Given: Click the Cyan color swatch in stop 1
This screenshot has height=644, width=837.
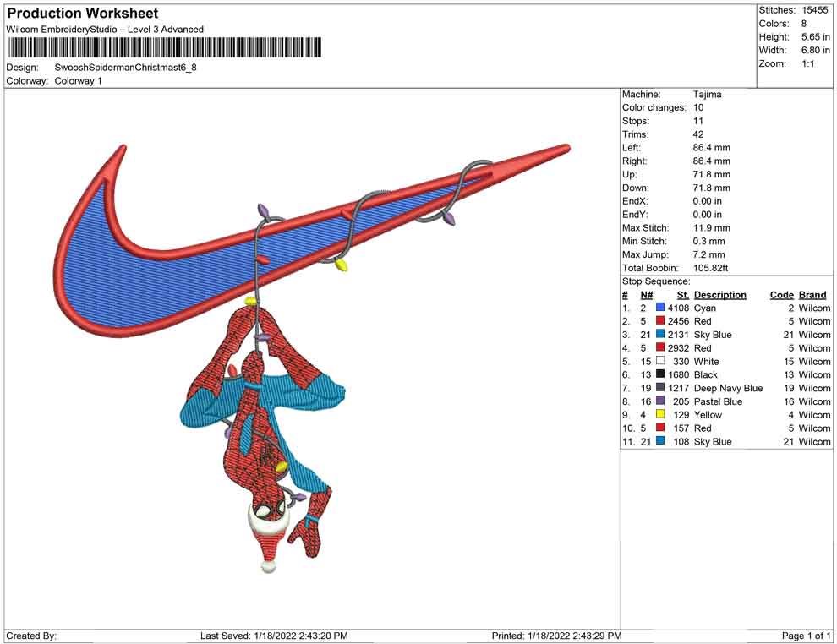Looking at the screenshot, I should tap(660, 308).
